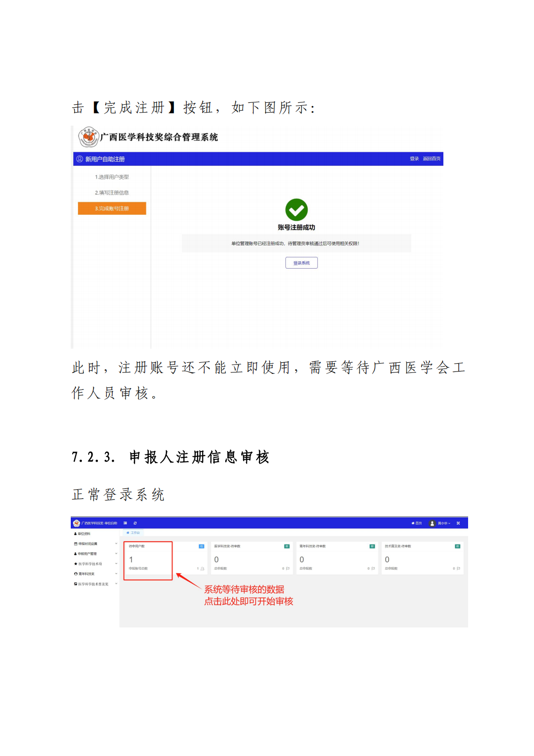The height and width of the screenshot is (756, 534).
Task: Open the 待审用户数 card
Action: tap(166, 558)
